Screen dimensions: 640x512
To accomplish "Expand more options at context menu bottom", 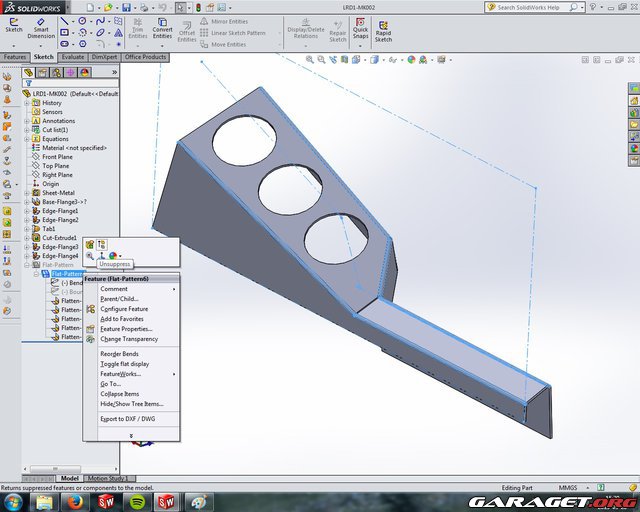I will tap(130, 435).
